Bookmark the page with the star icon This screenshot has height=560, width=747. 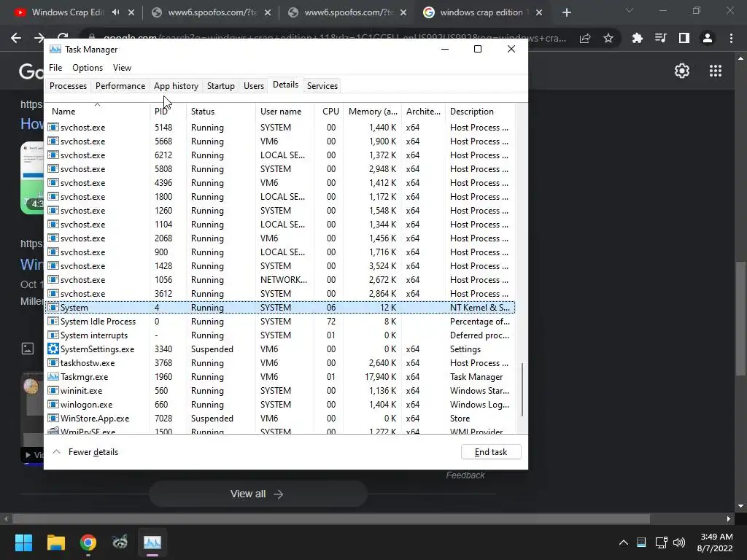608,38
